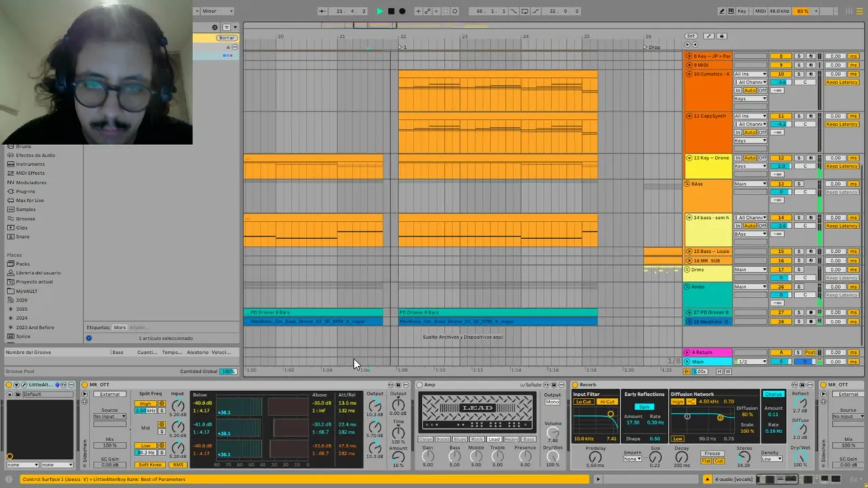The width and height of the screenshot is (868, 488).
Task: Select the Heavy amp type tab
Action: pos(511,439)
